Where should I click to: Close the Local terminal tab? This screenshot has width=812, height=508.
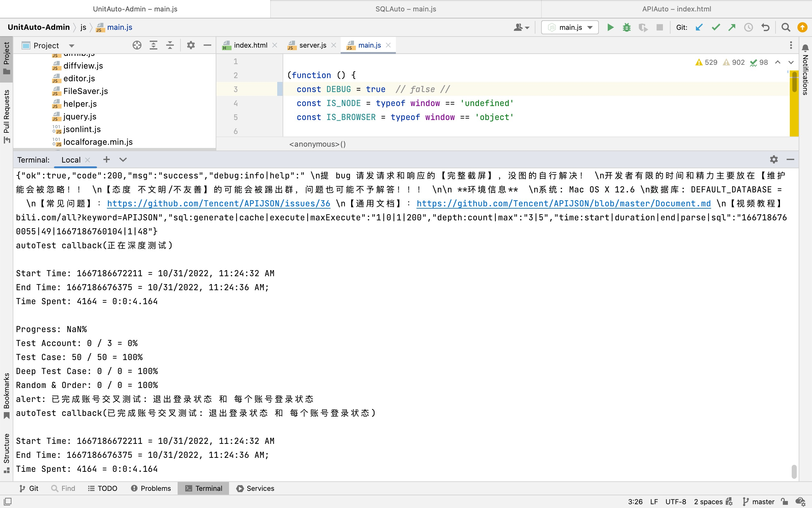(88, 160)
